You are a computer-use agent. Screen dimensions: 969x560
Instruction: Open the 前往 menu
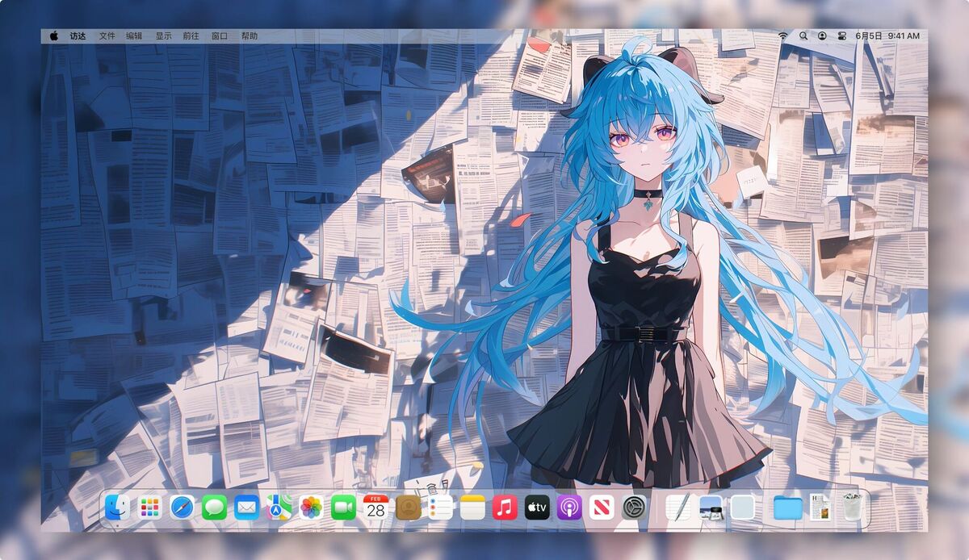pos(191,36)
